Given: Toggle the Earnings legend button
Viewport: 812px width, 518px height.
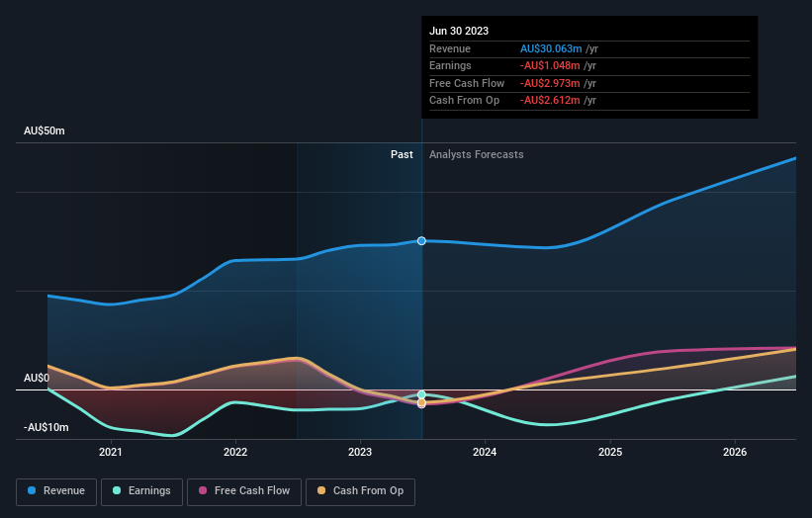Looking at the screenshot, I should click(141, 491).
